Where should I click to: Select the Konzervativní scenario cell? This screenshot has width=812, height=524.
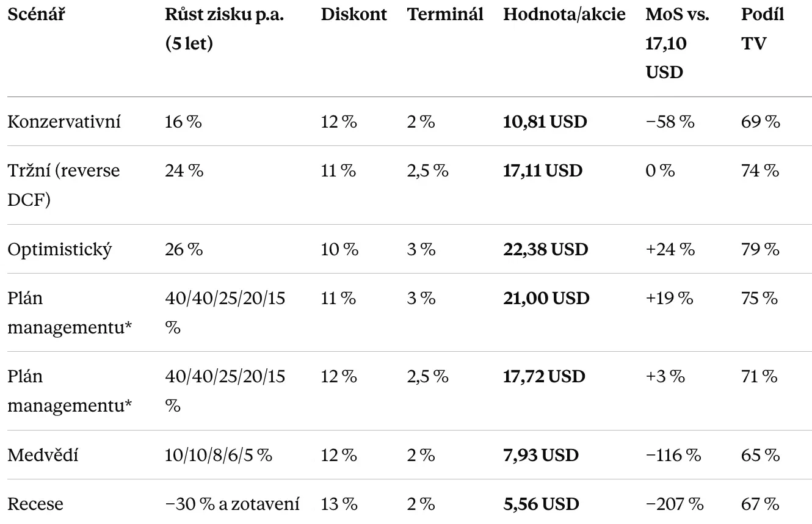(64, 122)
